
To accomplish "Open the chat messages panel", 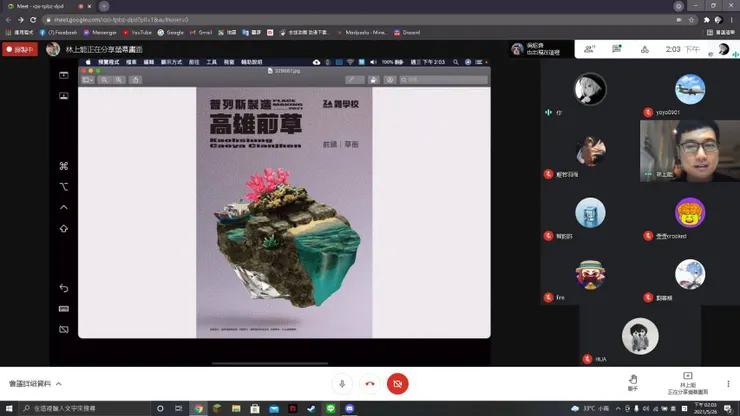I will [616, 49].
